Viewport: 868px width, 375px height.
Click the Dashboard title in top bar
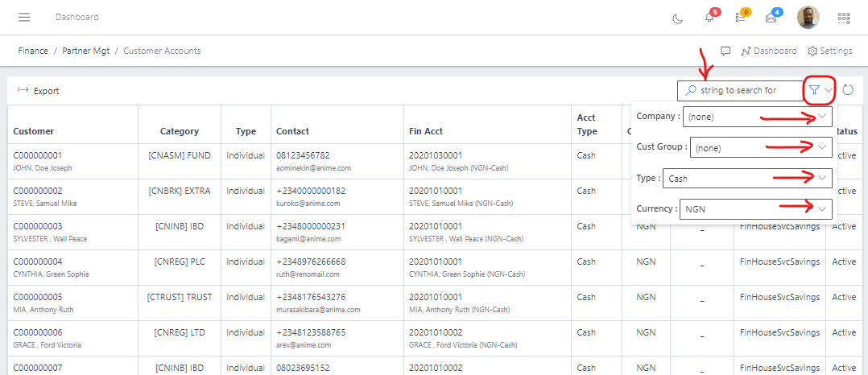[77, 17]
